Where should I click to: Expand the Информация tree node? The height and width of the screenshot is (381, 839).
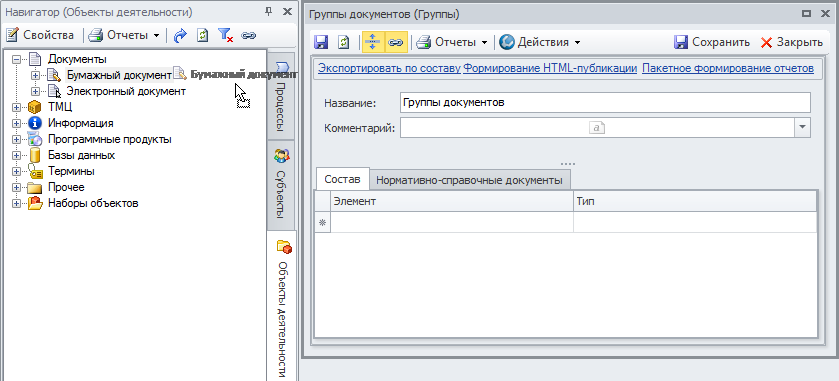tap(17, 123)
